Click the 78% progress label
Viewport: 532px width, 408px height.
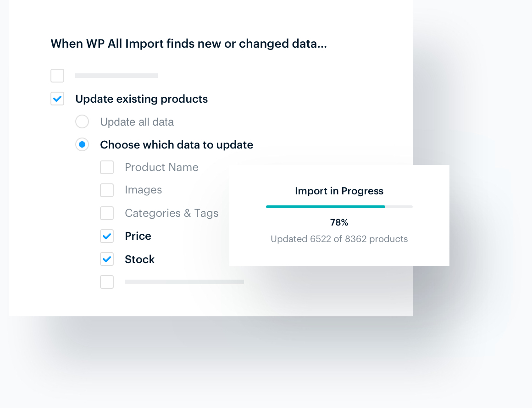339,222
